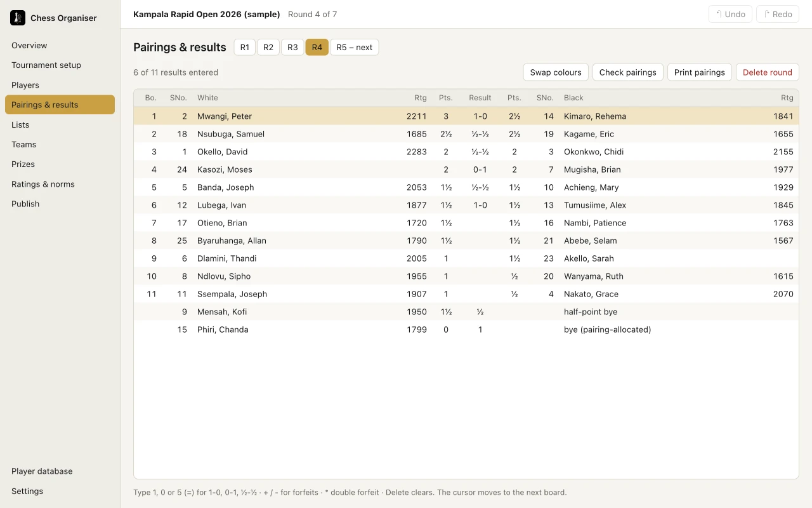Click Akello, Sarah black player

[x=589, y=258]
